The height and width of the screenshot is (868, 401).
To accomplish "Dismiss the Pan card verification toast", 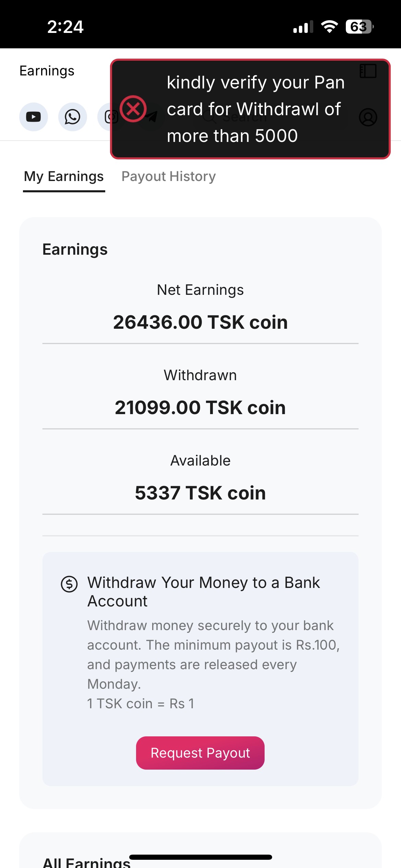I will 250,109.
